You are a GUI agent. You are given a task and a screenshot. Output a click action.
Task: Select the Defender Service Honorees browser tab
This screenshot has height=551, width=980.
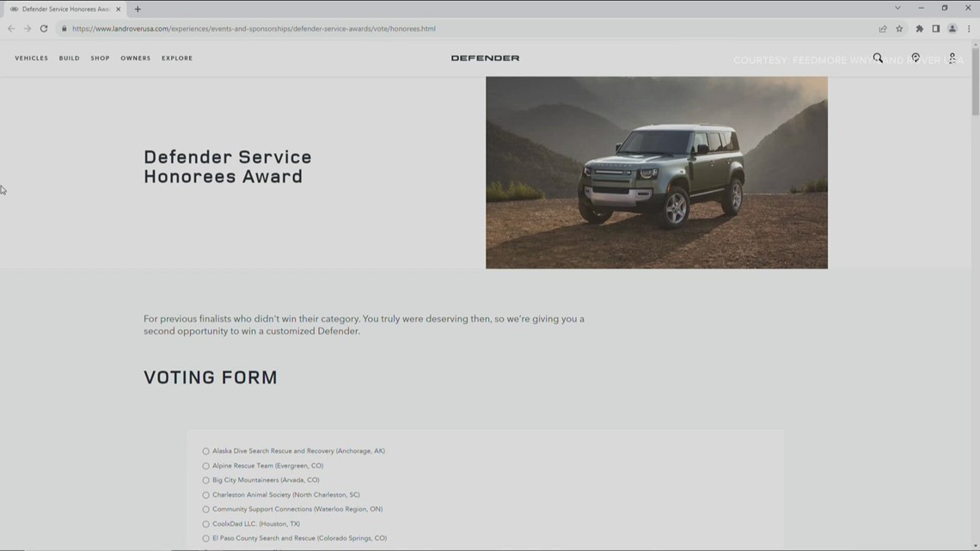point(65,9)
